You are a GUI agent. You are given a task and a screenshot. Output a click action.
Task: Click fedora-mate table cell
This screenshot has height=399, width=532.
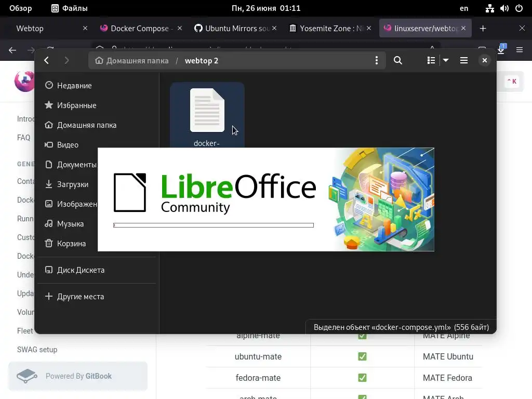[258, 378]
